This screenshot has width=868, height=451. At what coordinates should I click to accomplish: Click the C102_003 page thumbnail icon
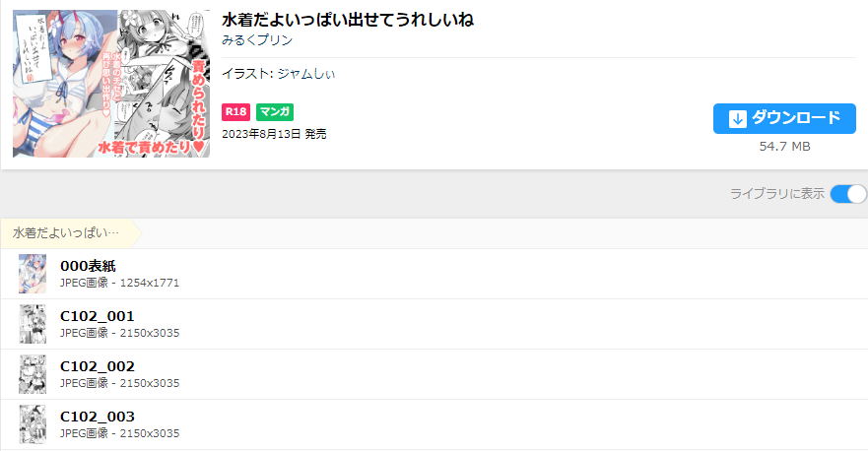click(33, 424)
